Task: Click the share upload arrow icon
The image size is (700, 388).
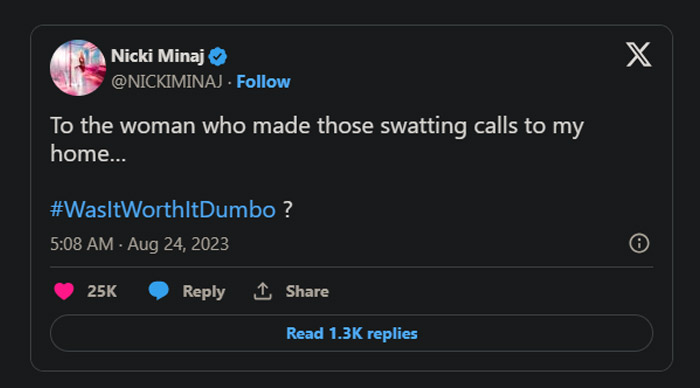Action: pyautogui.click(x=262, y=291)
